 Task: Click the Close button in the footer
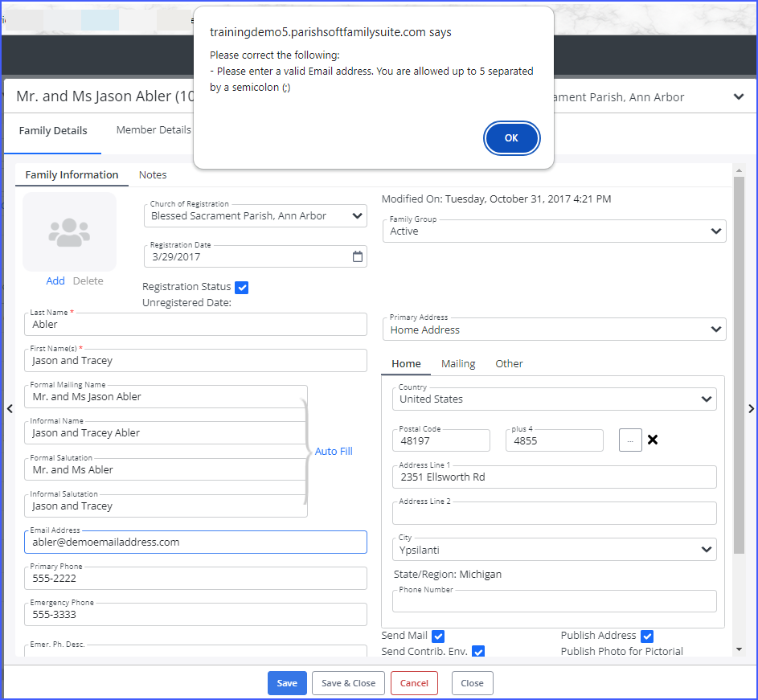[x=473, y=683]
